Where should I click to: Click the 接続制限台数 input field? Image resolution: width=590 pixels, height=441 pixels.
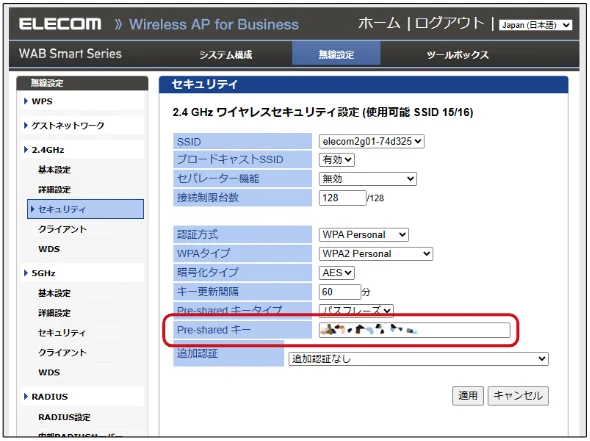coord(342,198)
